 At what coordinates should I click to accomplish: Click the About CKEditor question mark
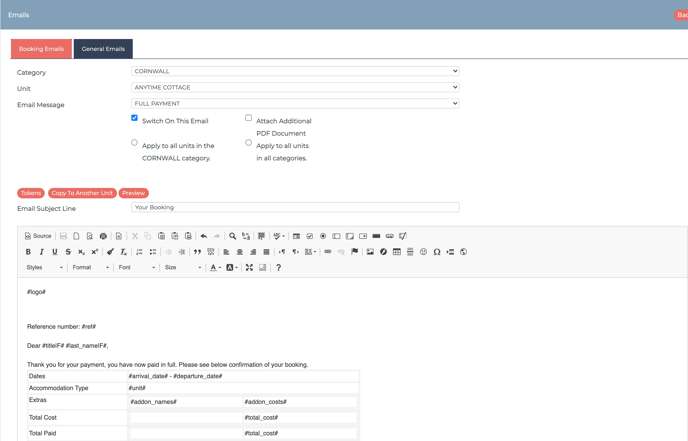coord(278,268)
